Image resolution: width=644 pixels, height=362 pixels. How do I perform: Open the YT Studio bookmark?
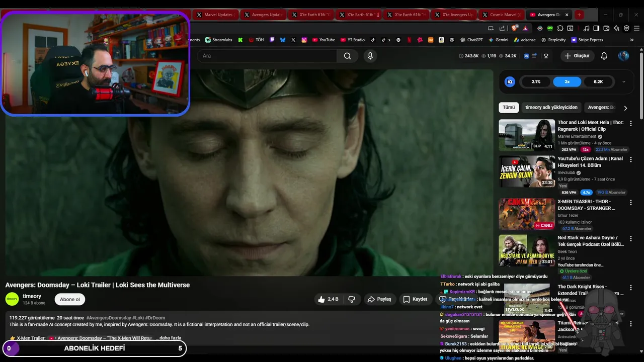(352, 40)
